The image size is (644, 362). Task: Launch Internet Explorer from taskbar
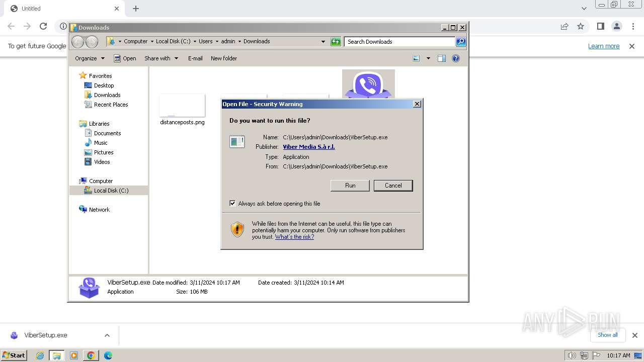[x=40, y=355]
